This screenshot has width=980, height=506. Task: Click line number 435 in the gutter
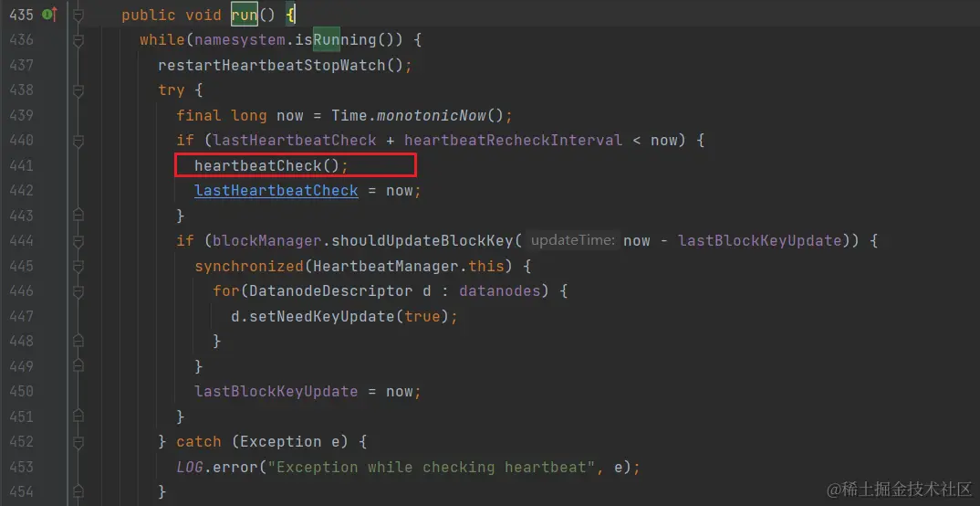click(21, 15)
